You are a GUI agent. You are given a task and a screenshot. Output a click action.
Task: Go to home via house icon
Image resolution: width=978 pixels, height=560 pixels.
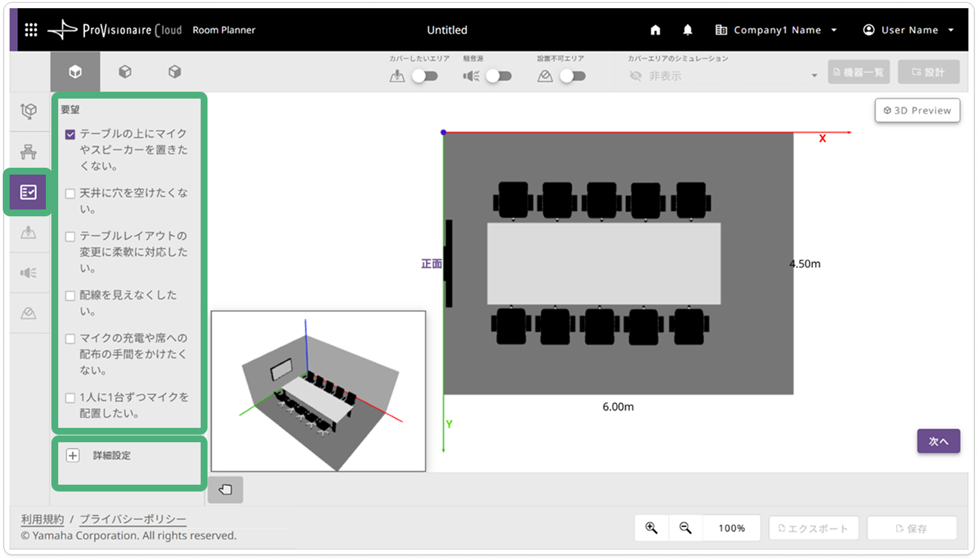(x=655, y=30)
